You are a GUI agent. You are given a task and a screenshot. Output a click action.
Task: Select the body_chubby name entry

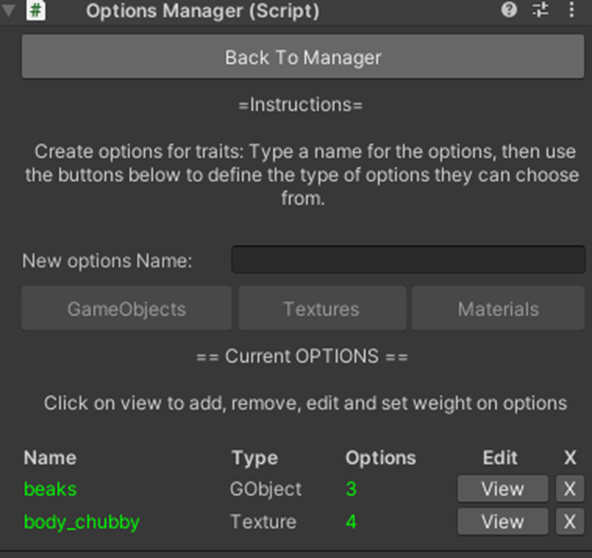pyautogui.click(x=82, y=522)
